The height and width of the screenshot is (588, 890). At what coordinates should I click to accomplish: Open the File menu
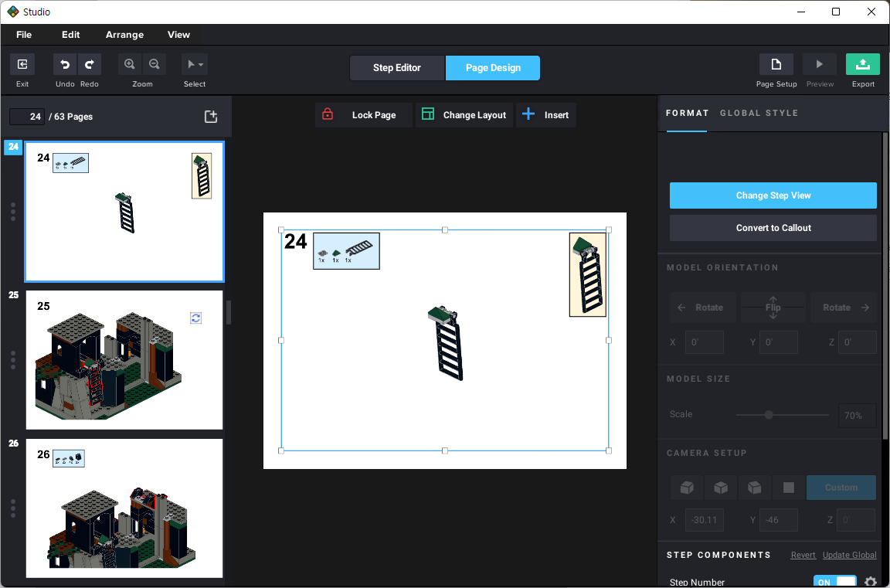(x=24, y=35)
